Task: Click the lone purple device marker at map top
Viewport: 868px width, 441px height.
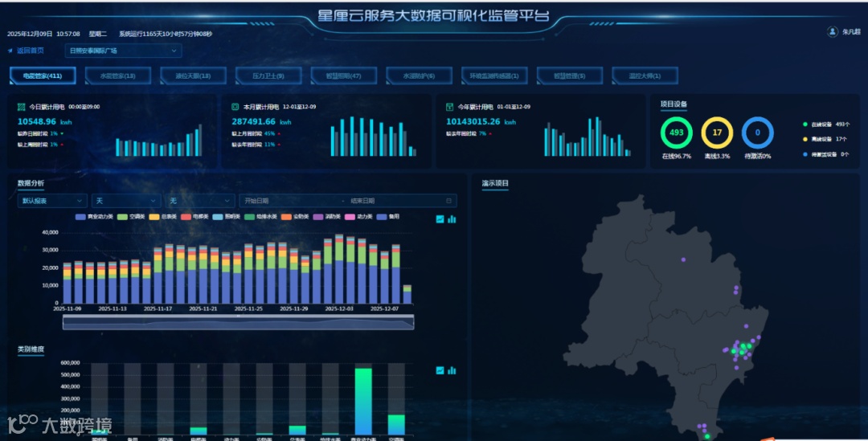Action: tap(684, 259)
